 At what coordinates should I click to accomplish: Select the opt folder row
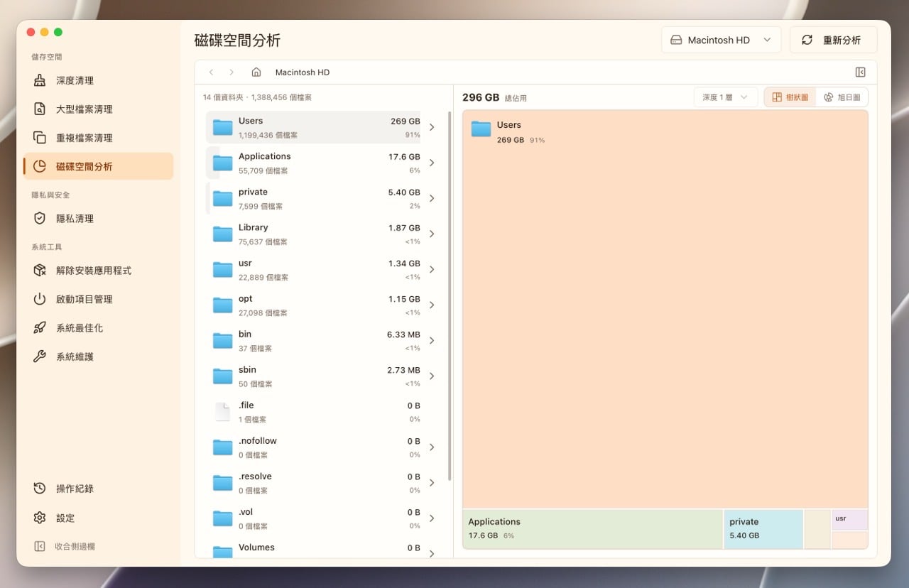[x=324, y=305]
